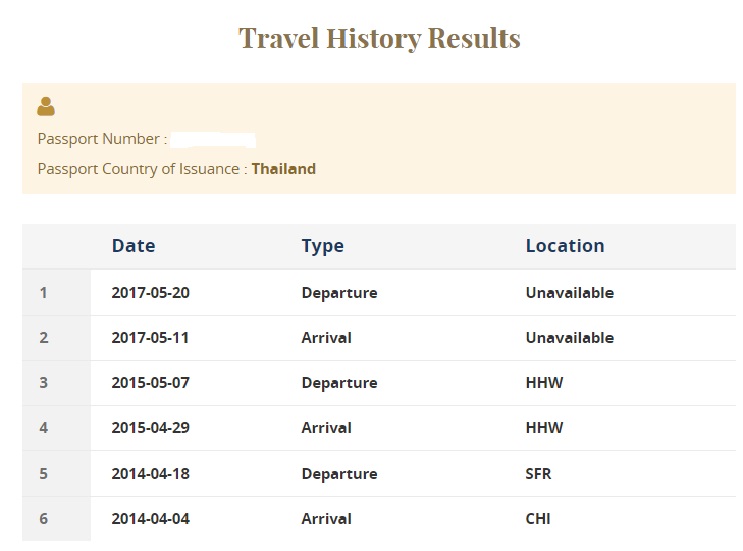Click the SFR location cell
This screenshot has width=743, height=551.
540,474
